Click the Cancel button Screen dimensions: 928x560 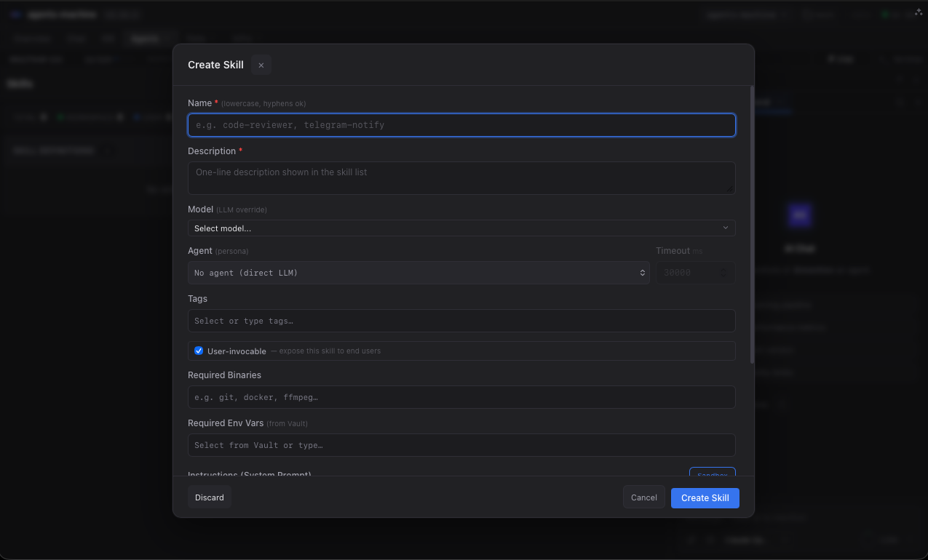643,497
